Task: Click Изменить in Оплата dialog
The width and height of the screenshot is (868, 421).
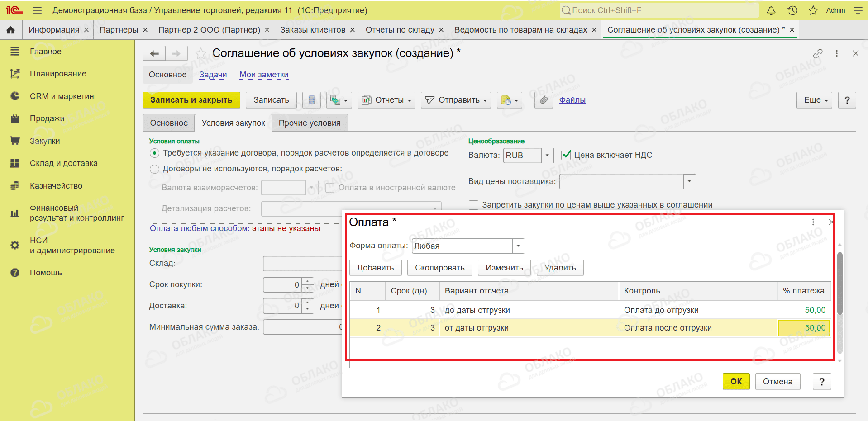Action: [505, 268]
